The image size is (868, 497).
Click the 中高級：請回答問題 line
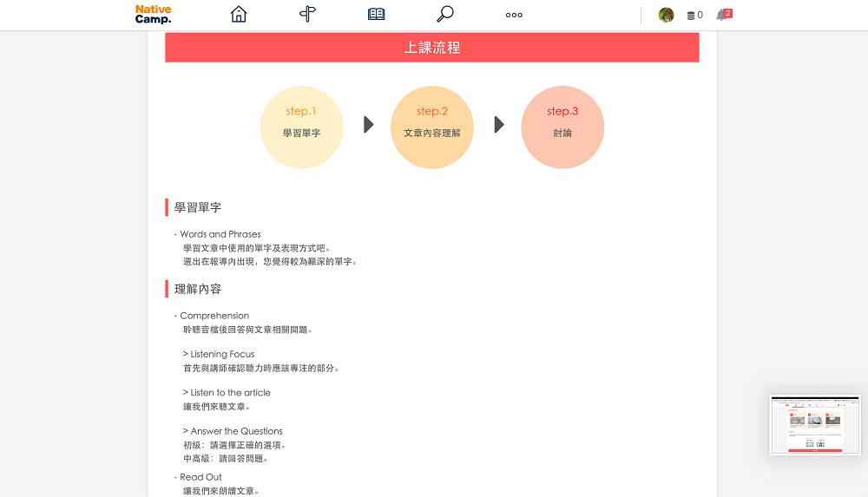tap(226, 459)
